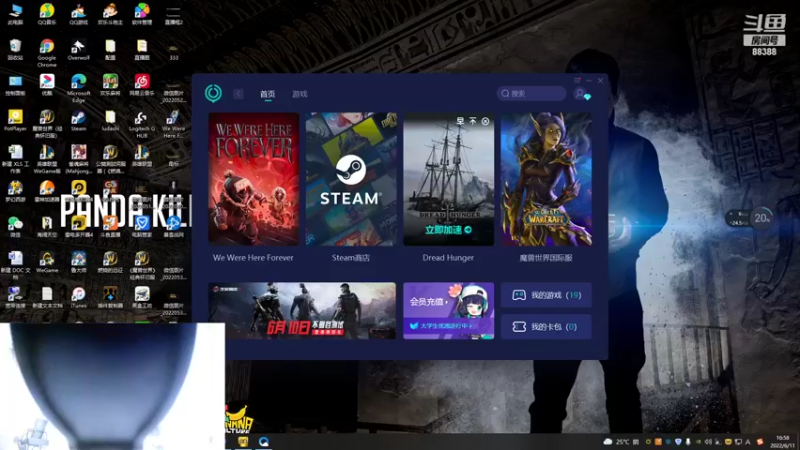Select the Logitech G HUB shortcut
Screen dimensions: 800x450
coord(142,123)
